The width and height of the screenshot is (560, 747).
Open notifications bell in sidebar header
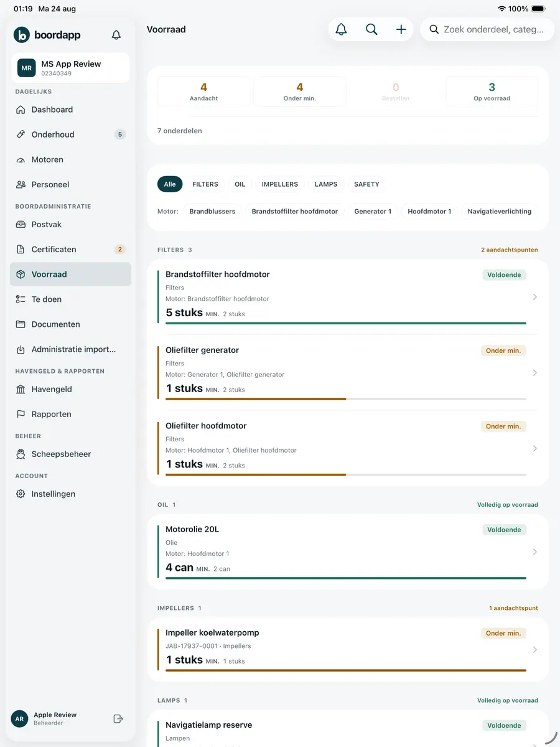[x=116, y=35]
